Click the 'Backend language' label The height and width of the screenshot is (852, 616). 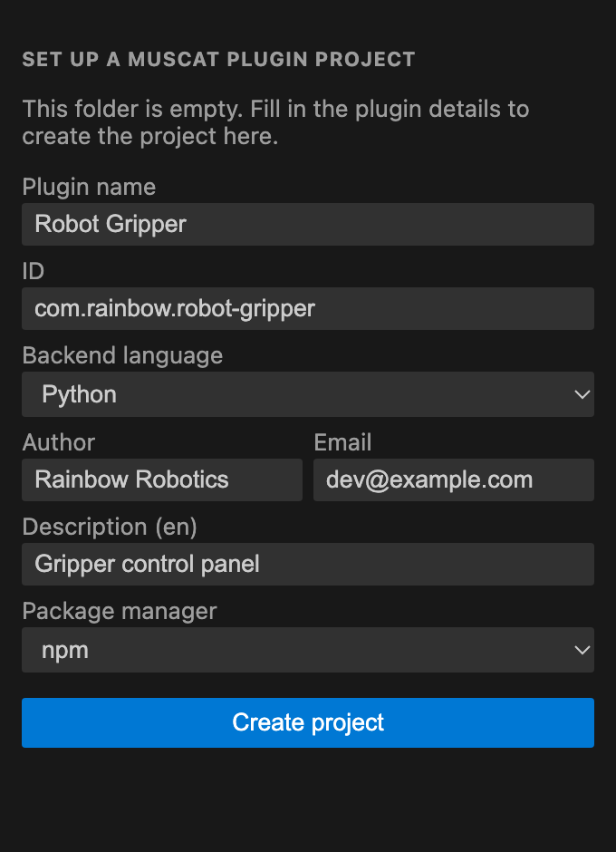(122, 355)
